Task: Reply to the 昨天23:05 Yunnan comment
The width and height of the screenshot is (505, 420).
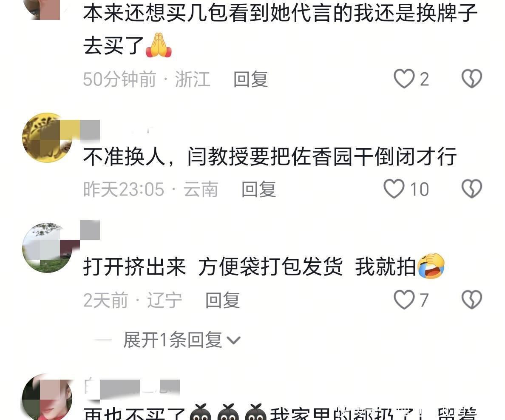Action: click(258, 190)
